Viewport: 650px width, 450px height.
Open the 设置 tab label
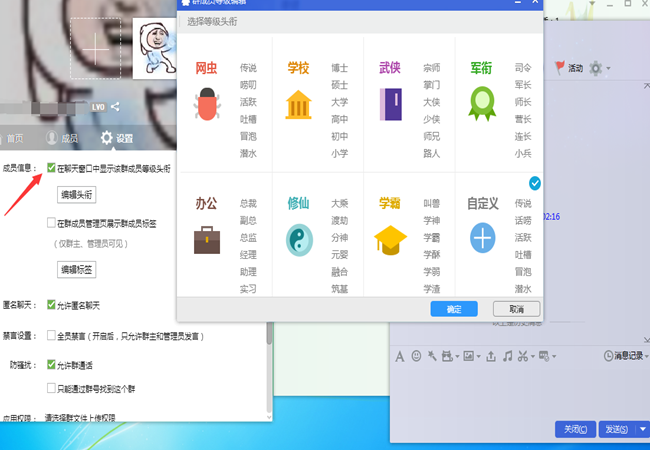click(124, 138)
